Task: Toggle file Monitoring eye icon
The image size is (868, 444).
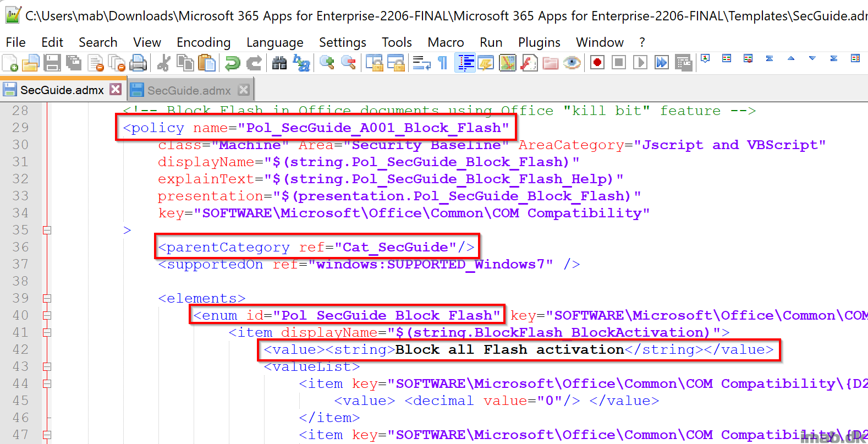Action: pos(572,63)
